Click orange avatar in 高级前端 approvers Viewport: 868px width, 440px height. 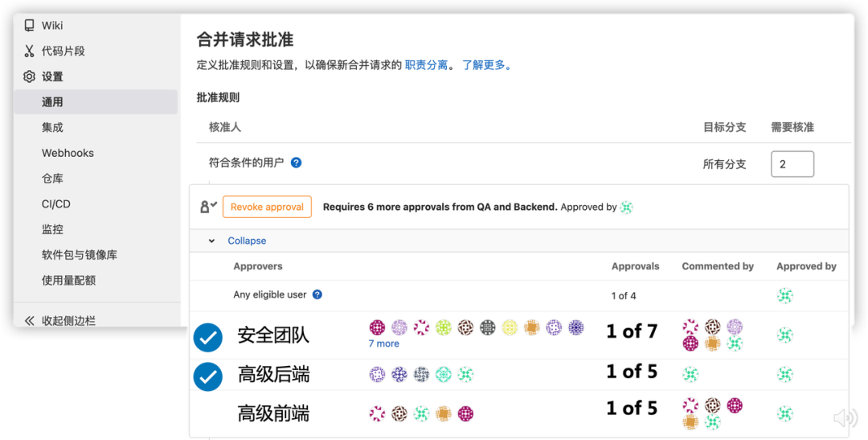pyautogui.click(x=444, y=413)
